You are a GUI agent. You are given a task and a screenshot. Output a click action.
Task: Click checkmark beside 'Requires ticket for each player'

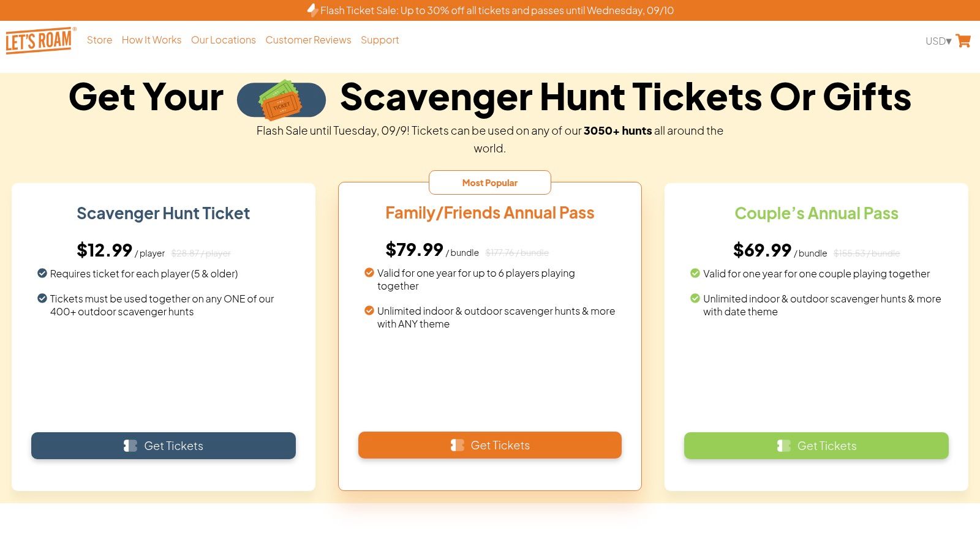[42, 273]
